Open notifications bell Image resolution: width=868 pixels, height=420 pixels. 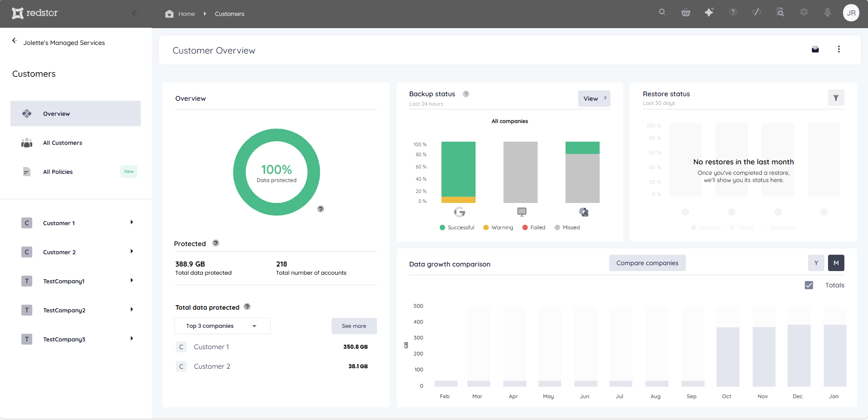tap(828, 12)
